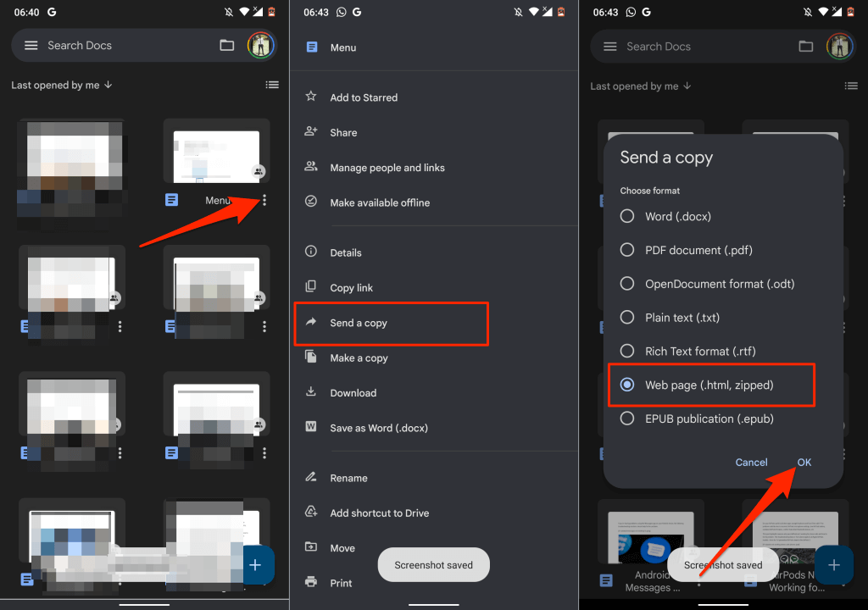
Task: Click the Print icon at menu bottom
Action: click(x=313, y=583)
